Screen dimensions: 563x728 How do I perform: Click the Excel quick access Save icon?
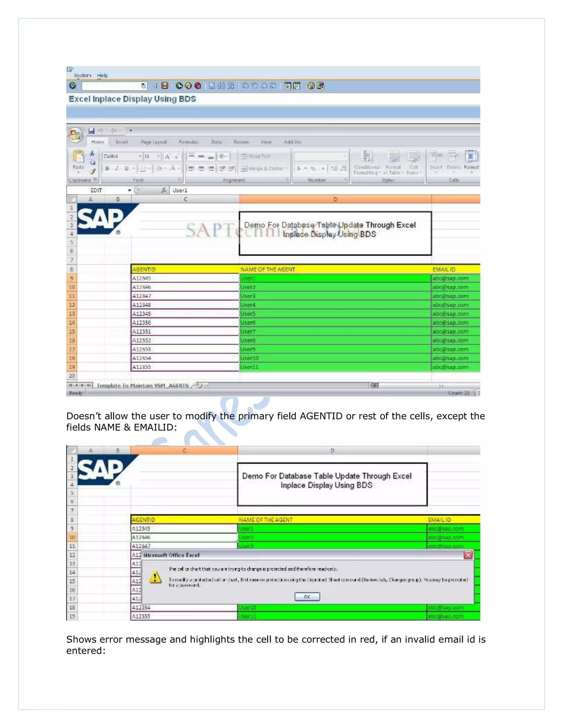91,131
